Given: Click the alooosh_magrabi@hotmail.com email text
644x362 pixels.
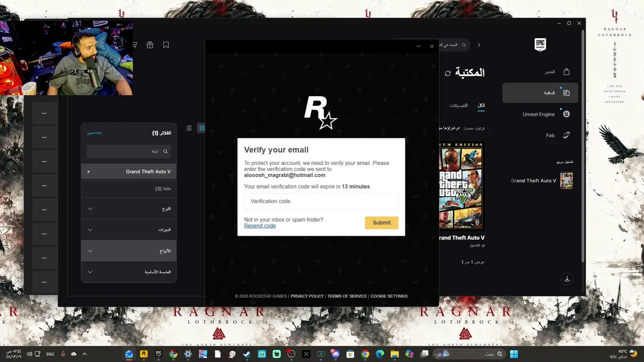Looking at the screenshot, I should tap(285, 175).
